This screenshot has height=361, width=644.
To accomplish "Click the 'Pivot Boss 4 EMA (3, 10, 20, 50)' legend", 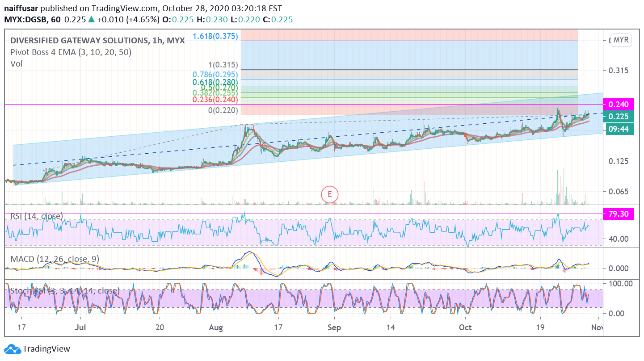I will (71, 52).
